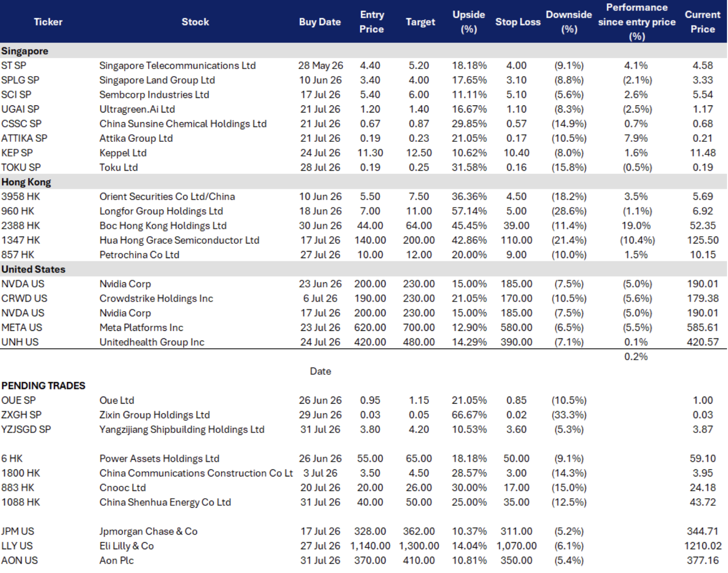This screenshot has width=728, height=573.
Task: Select the Cnooc Ltd stock name
Action: click(122, 487)
